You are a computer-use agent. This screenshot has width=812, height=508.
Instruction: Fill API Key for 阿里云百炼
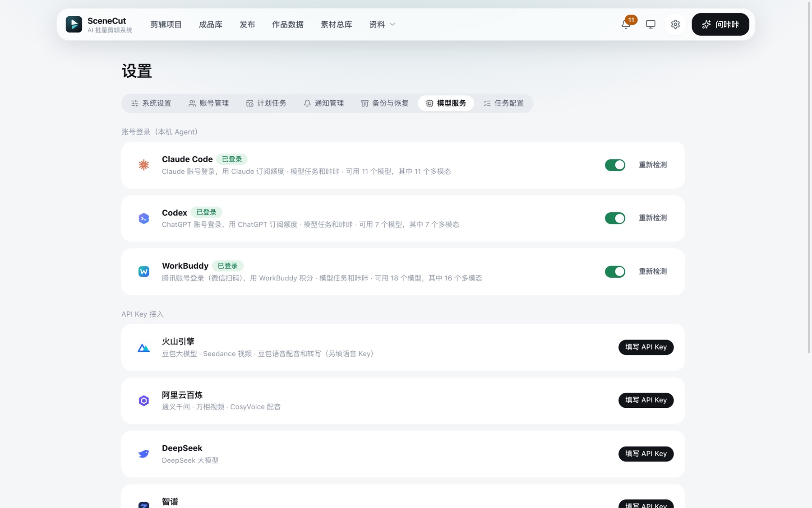(646, 401)
